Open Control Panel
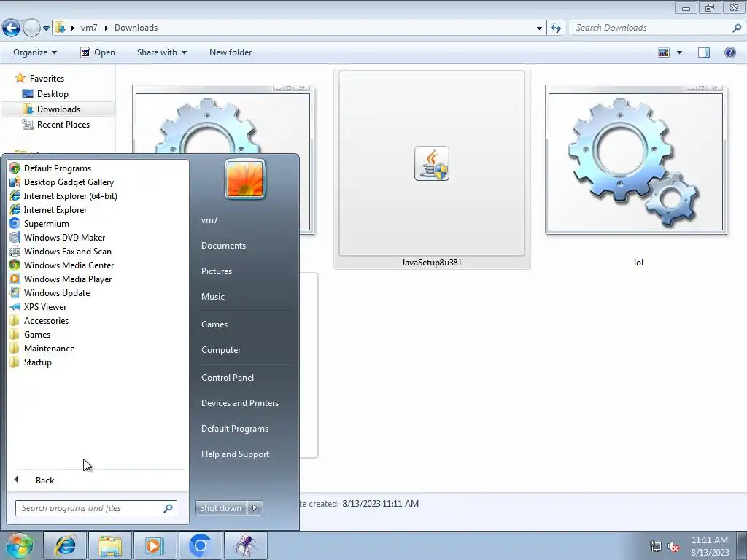 (x=228, y=378)
